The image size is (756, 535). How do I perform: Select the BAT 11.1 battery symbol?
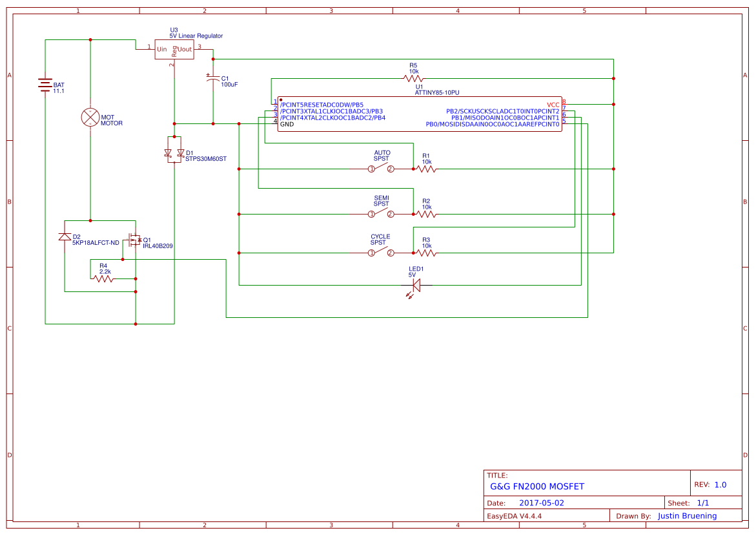44,83
